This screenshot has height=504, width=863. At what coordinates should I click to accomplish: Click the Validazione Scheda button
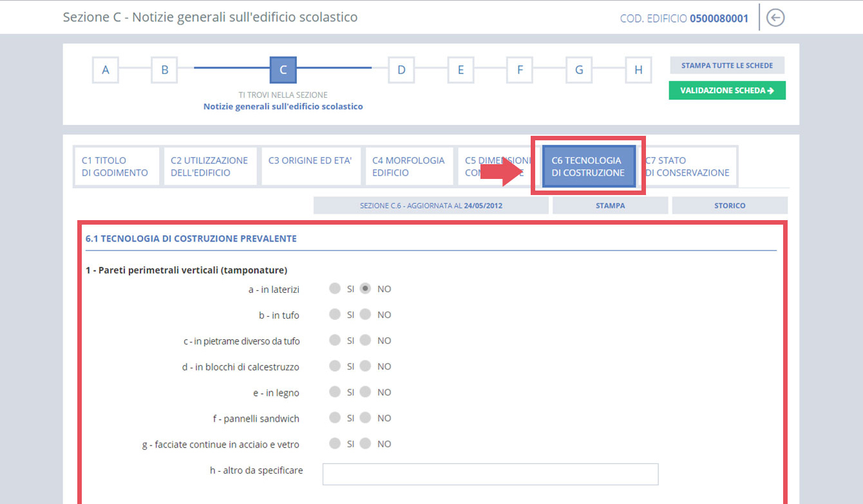click(727, 91)
